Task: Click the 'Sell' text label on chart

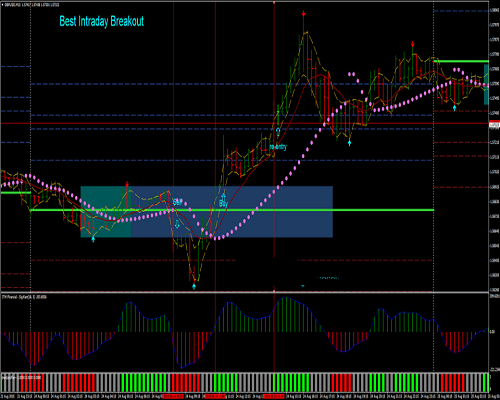Action: point(178,202)
